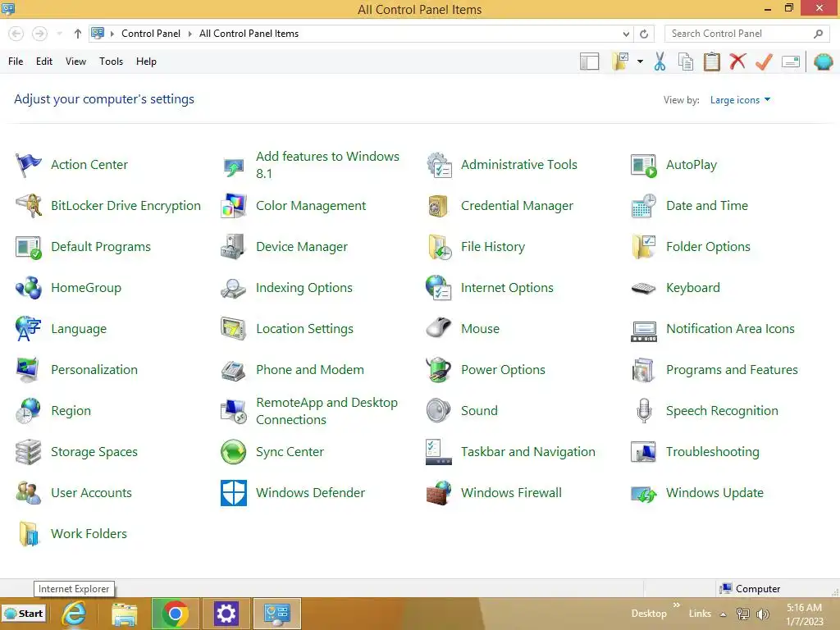The image size is (840, 630).
Task: Open the Internet Options link
Action: [x=507, y=288]
